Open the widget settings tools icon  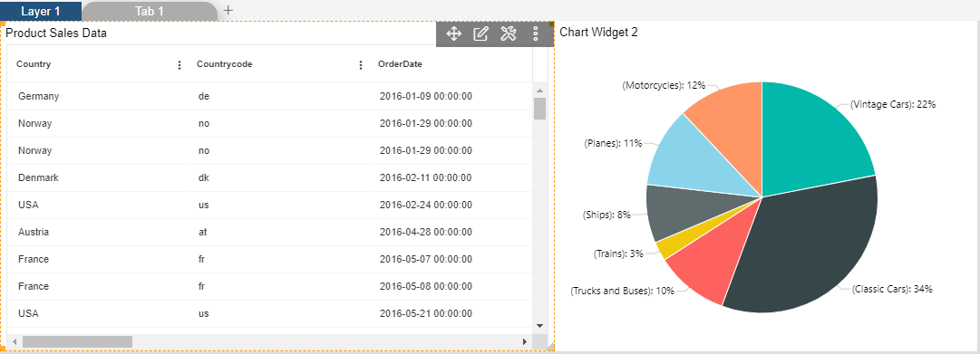508,33
